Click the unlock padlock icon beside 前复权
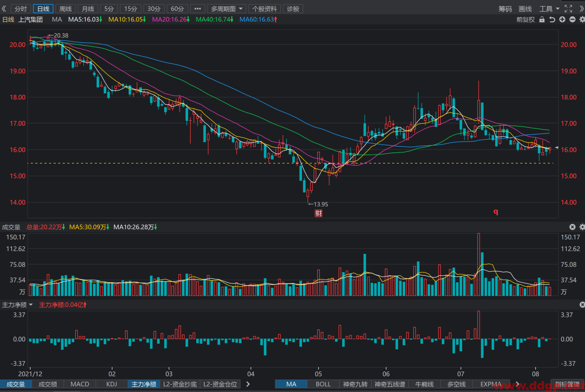 (542, 20)
